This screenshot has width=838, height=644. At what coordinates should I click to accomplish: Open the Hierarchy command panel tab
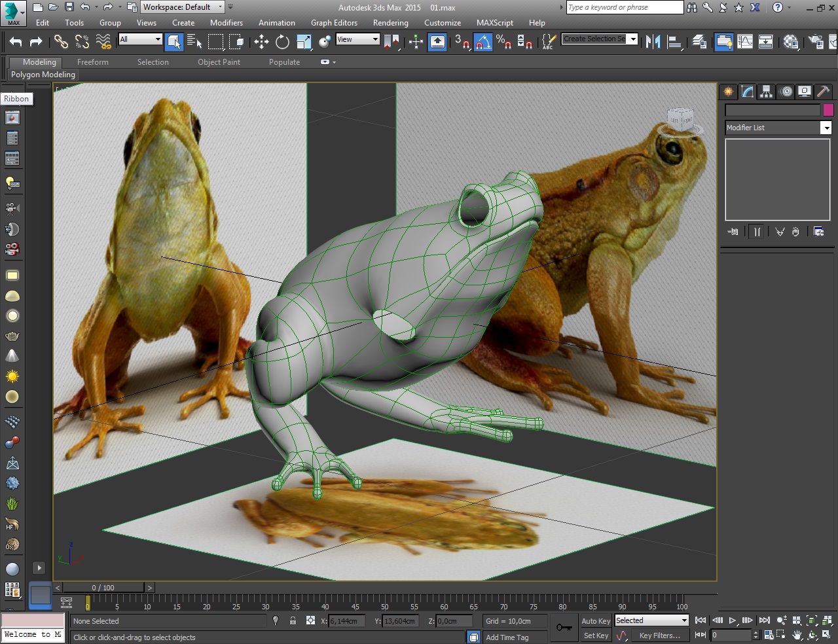[x=766, y=92]
